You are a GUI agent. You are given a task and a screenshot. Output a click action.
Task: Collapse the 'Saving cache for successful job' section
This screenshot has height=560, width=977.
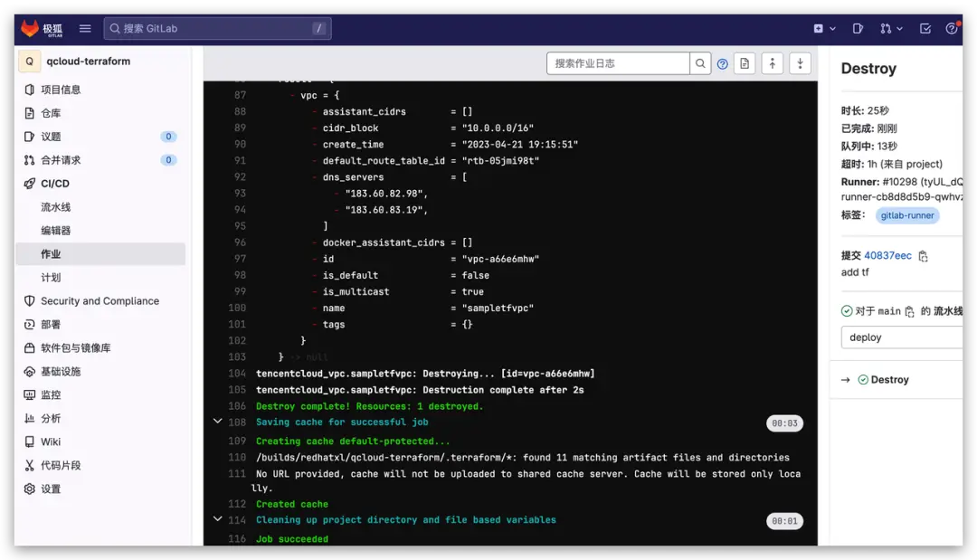(218, 422)
